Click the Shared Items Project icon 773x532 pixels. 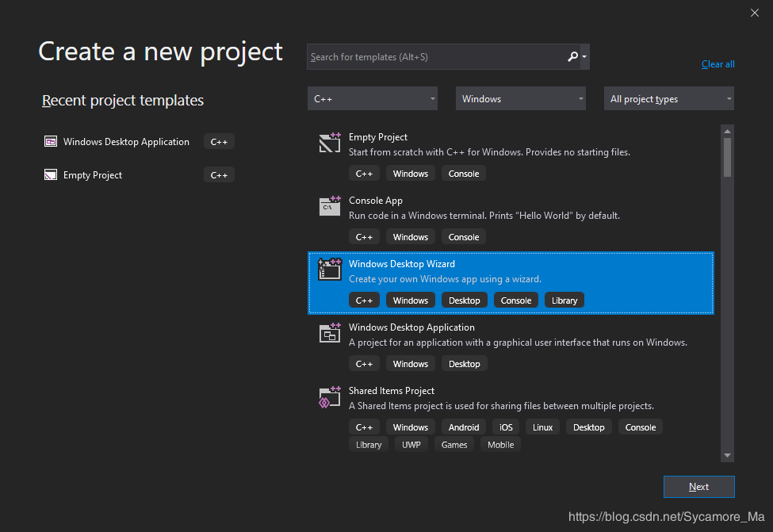pyautogui.click(x=330, y=396)
